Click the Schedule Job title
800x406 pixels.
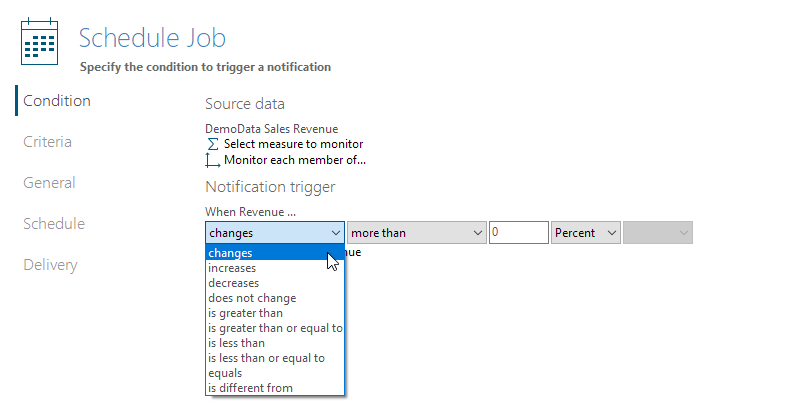click(x=152, y=38)
